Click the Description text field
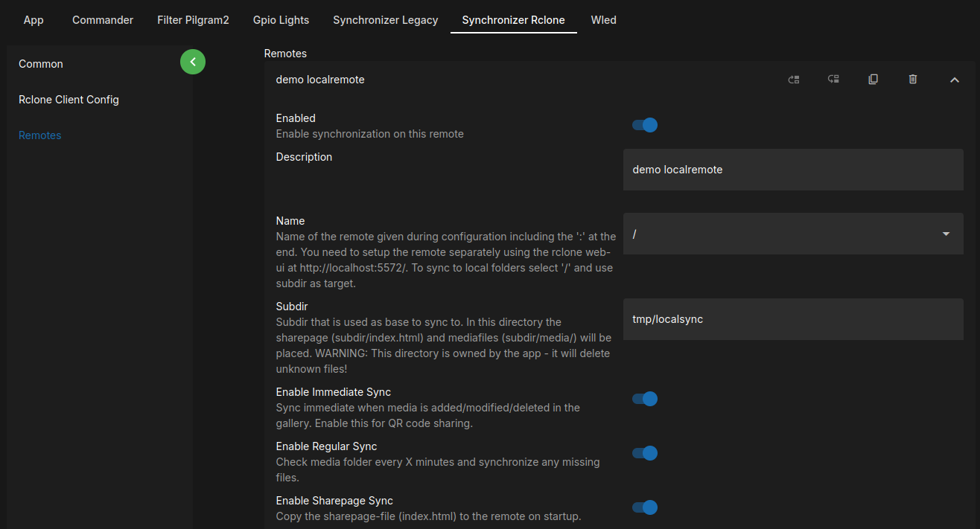Image resolution: width=980 pixels, height=529 pixels. [792, 170]
